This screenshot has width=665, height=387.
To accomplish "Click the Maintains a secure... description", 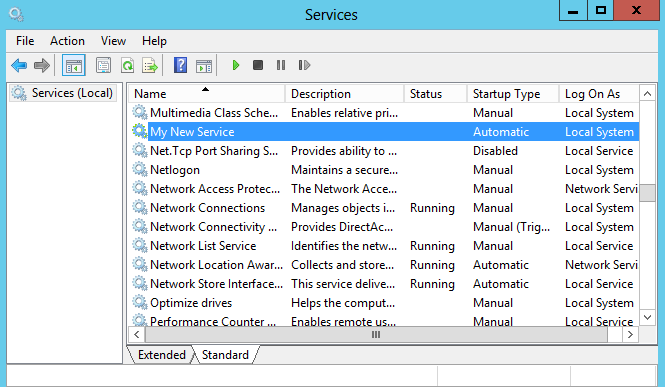I will (344, 170).
